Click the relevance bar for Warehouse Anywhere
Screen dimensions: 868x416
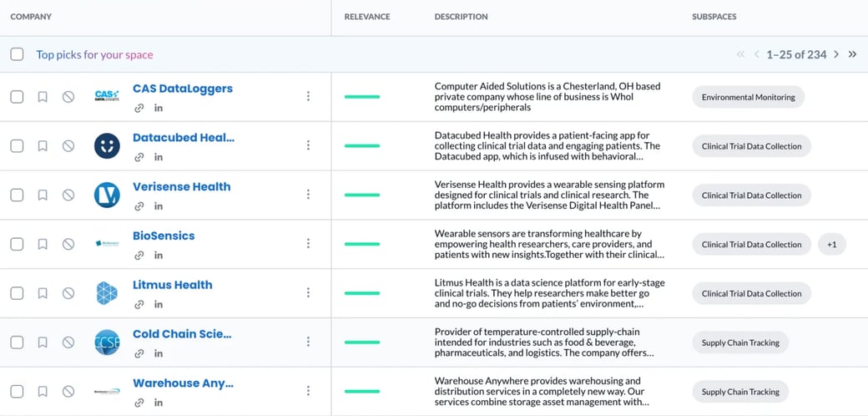coord(362,391)
